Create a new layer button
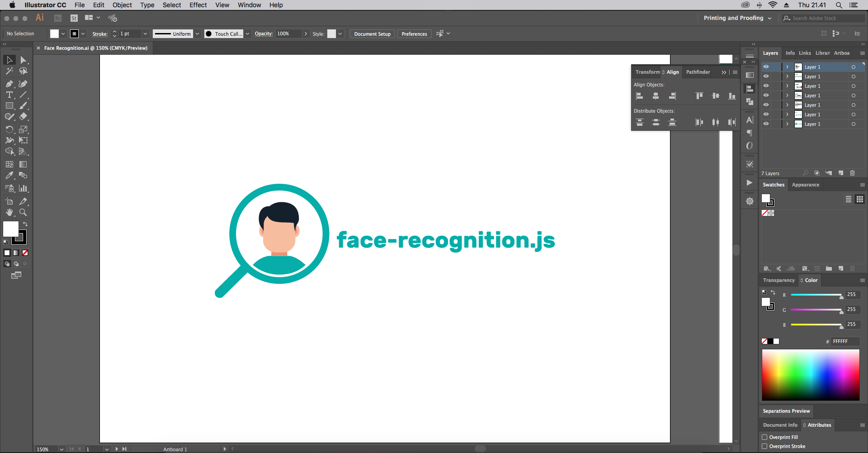 pos(840,173)
